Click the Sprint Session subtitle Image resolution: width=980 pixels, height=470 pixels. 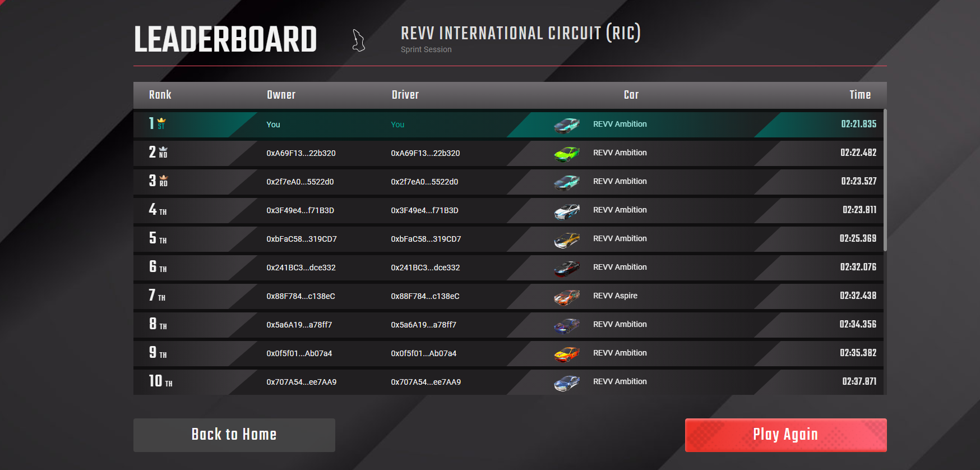(426, 49)
